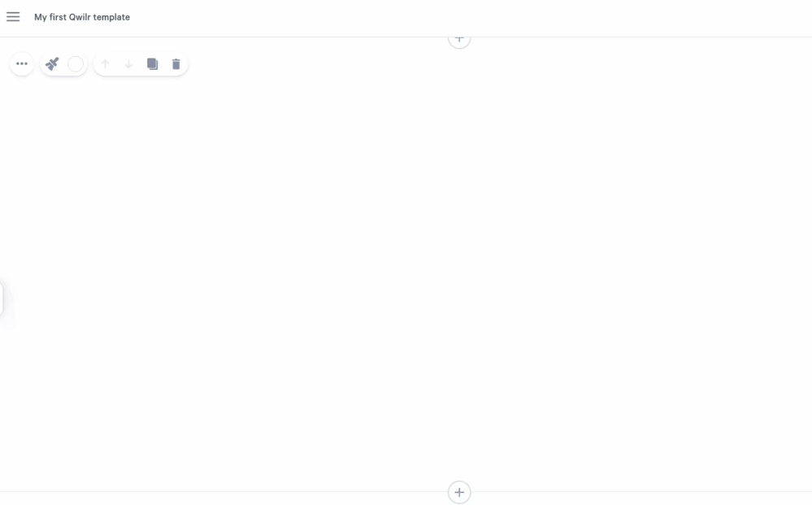Rename the "My first Qwilr template" title
Image resolution: width=812 pixels, height=505 pixels.
tap(82, 17)
